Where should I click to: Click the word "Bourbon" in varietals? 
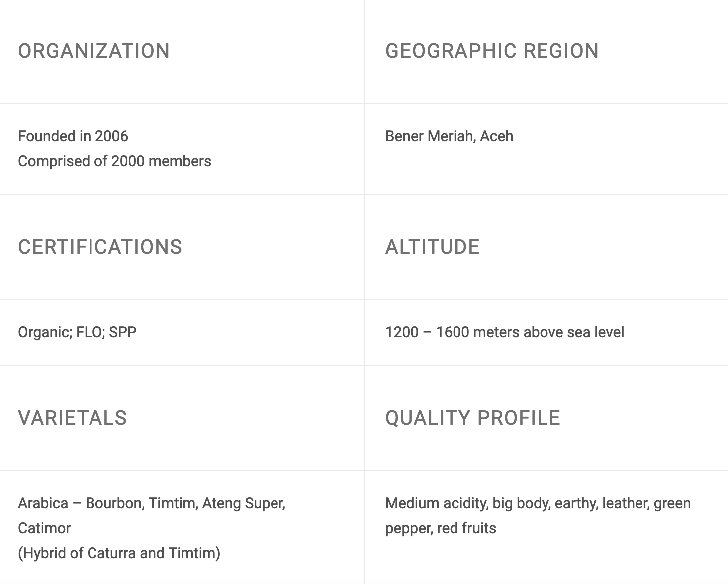[x=115, y=503]
